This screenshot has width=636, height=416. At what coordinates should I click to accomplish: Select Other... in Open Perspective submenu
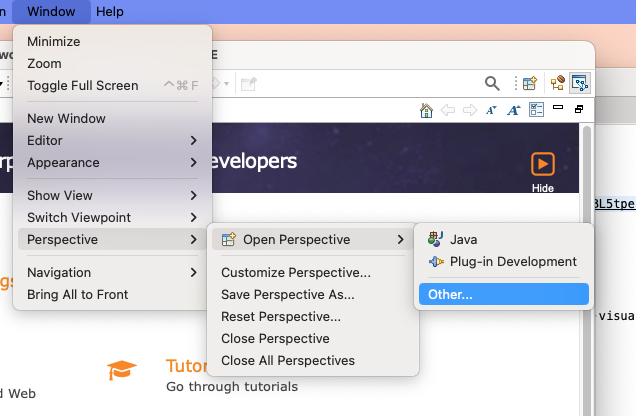click(504, 294)
